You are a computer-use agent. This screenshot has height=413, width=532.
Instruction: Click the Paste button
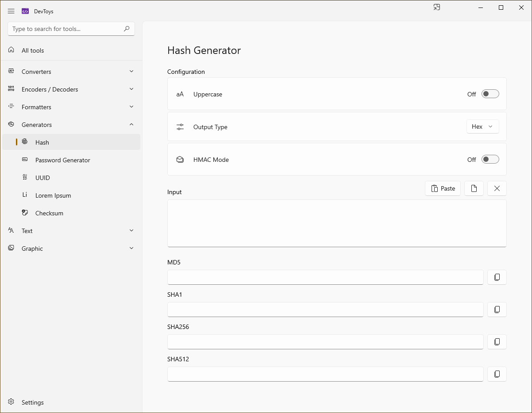443,188
